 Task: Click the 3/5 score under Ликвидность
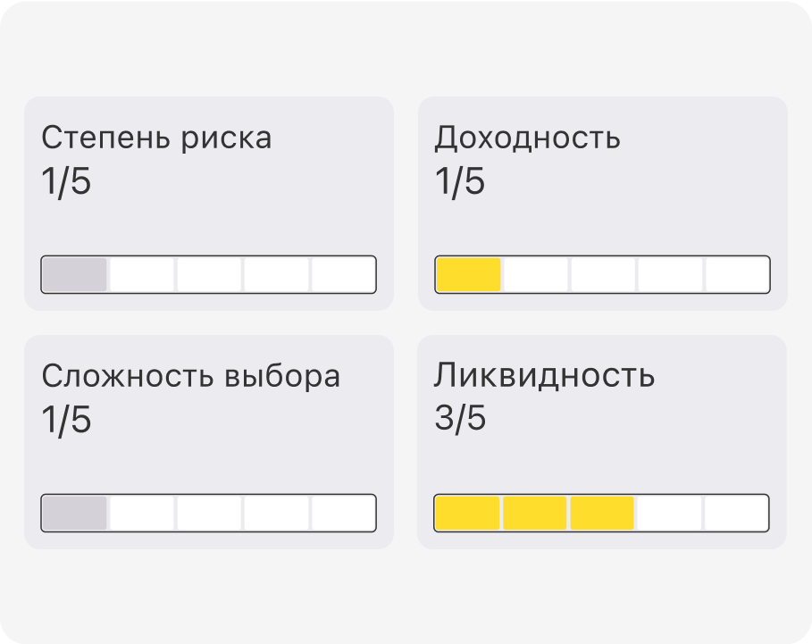tap(460, 418)
